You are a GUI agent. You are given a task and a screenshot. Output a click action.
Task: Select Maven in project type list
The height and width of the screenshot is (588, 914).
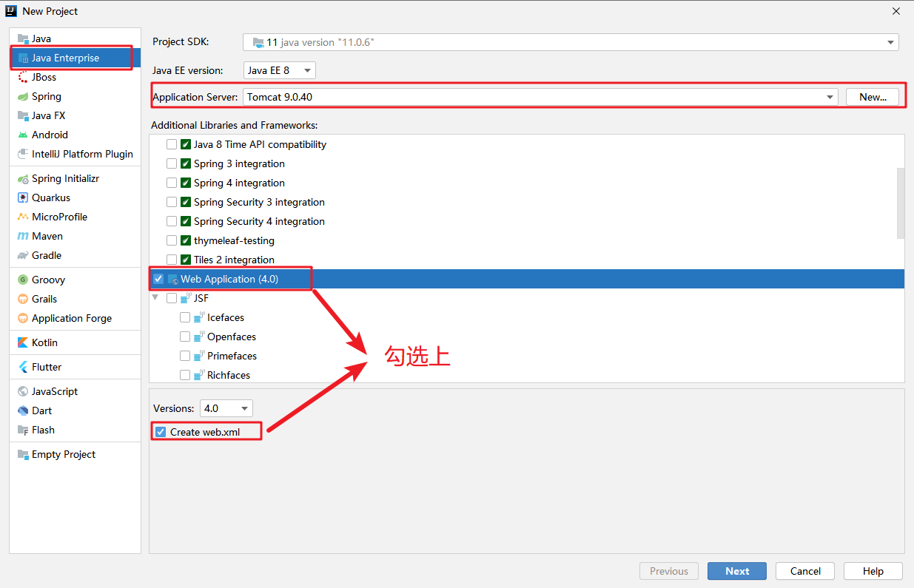point(75,236)
